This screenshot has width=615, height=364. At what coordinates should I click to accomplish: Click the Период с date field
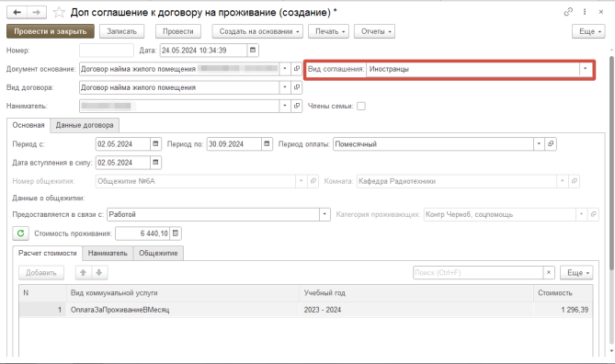tap(123, 144)
